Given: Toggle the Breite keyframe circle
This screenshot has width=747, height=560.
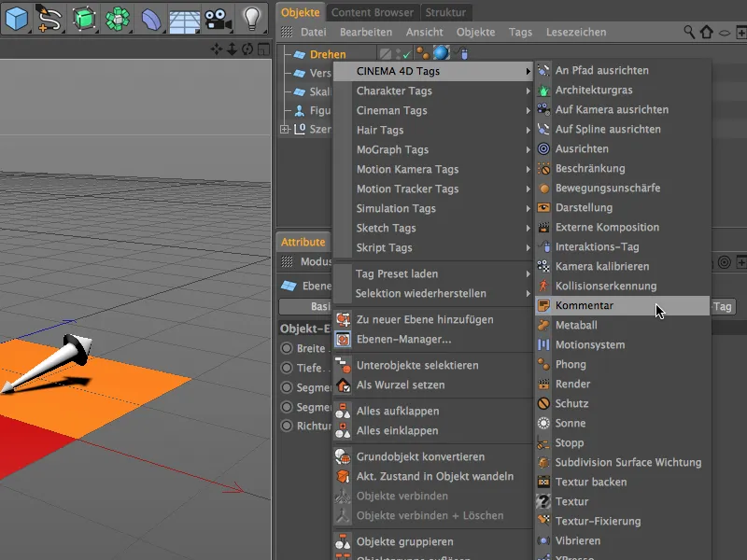Looking at the screenshot, I should [287, 348].
